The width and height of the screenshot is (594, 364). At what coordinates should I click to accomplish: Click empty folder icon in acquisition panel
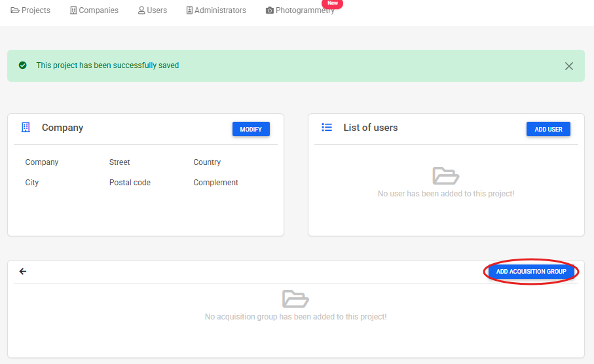pos(295,299)
